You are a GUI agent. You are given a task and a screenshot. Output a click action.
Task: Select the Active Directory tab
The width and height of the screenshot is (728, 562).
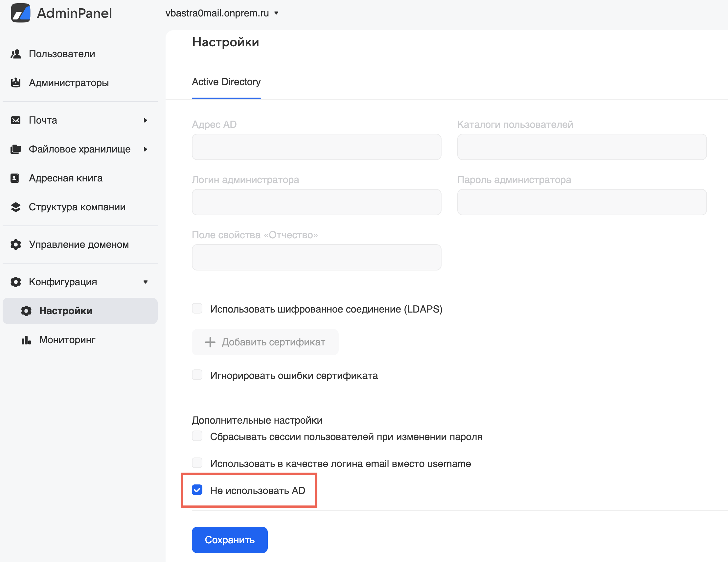[226, 82]
